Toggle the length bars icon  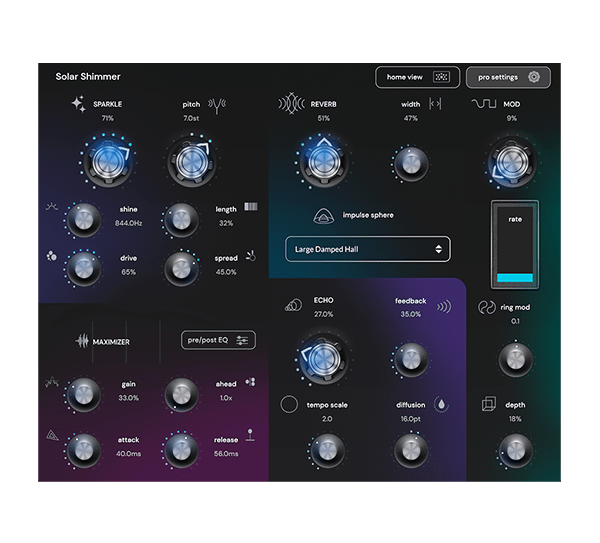tap(250, 208)
